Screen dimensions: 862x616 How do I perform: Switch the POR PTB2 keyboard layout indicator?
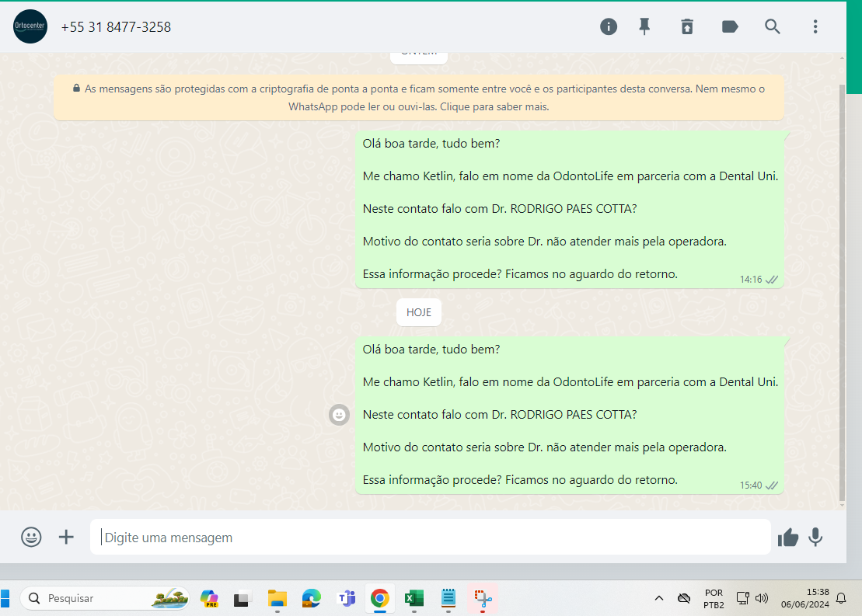point(714,598)
